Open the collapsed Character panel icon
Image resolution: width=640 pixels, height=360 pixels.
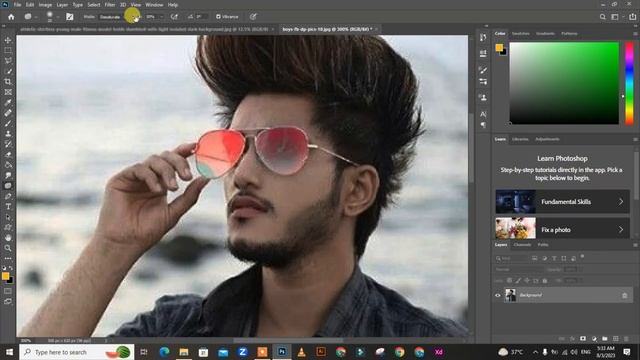pos(483,114)
